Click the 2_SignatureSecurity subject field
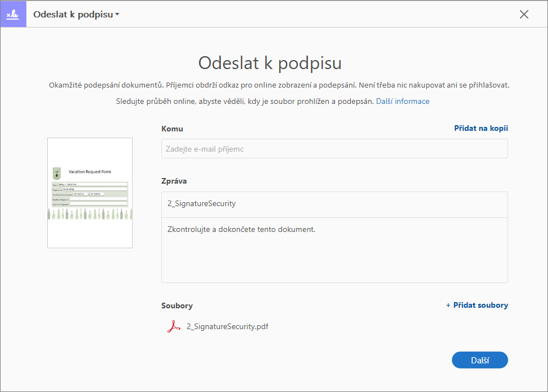The image size is (548, 392). pos(334,204)
